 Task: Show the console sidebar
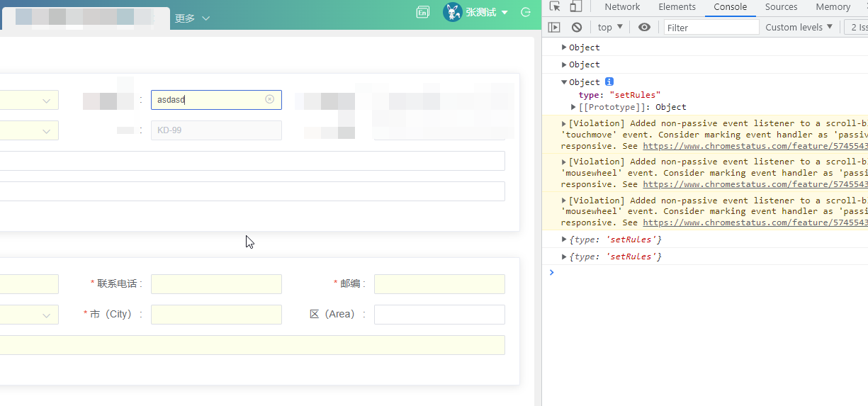(555, 27)
